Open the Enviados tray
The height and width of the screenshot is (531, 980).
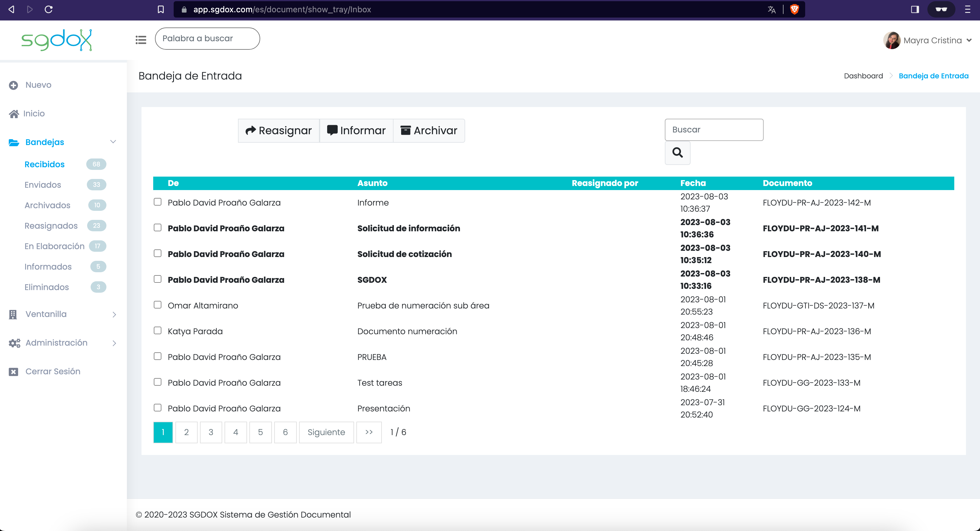[43, 185]
